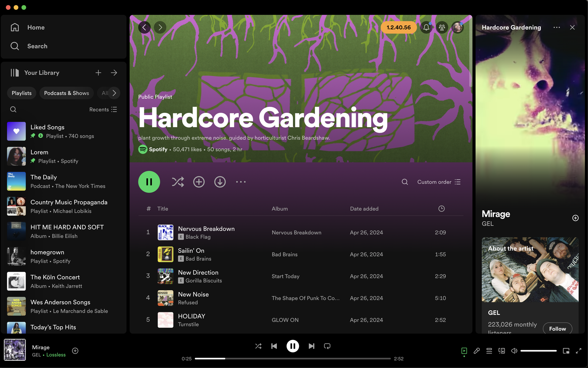
Task: Go back with left chevron button
Action: click(x=144, y=27)
